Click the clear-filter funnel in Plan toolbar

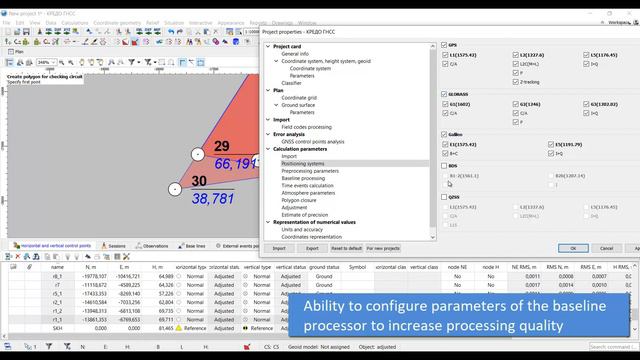148,62
